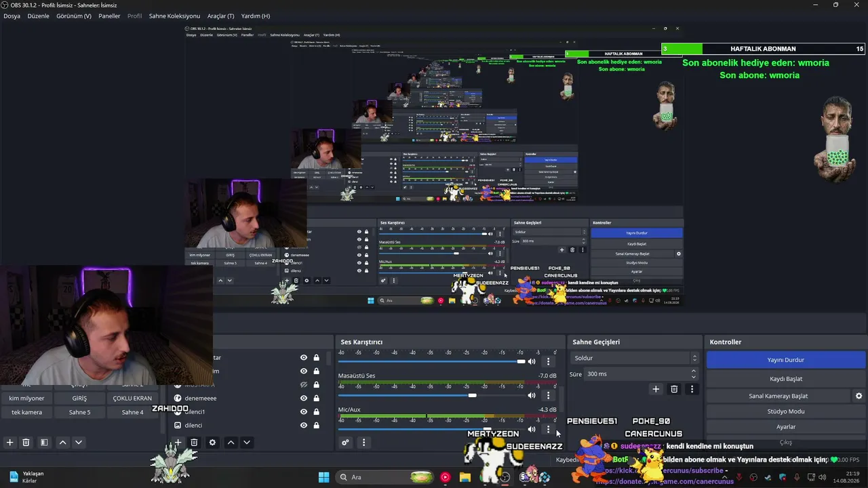The width and height of the screenshot is (868, 488).
Task: Open the Dosya menu
Action: [x=12, y=16]
